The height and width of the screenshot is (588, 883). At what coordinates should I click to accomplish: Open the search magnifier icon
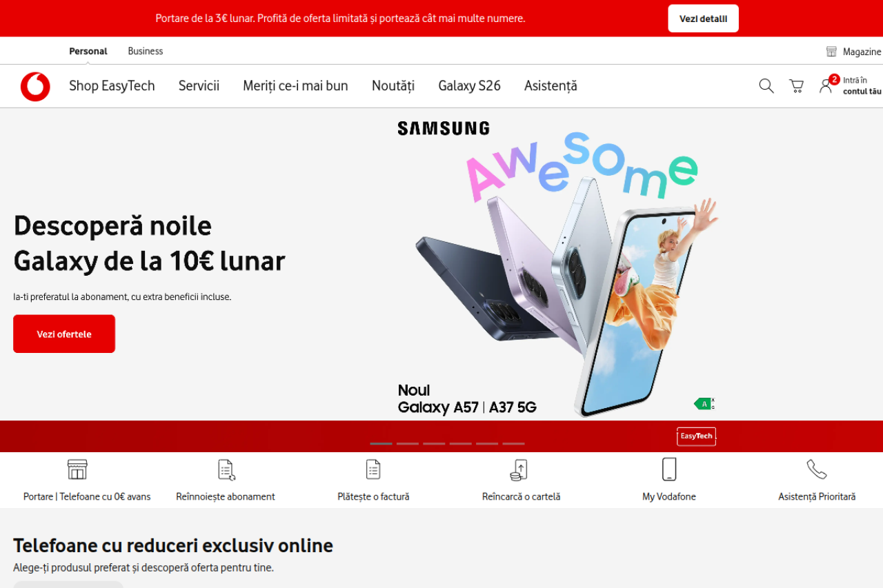coord(766,85)
